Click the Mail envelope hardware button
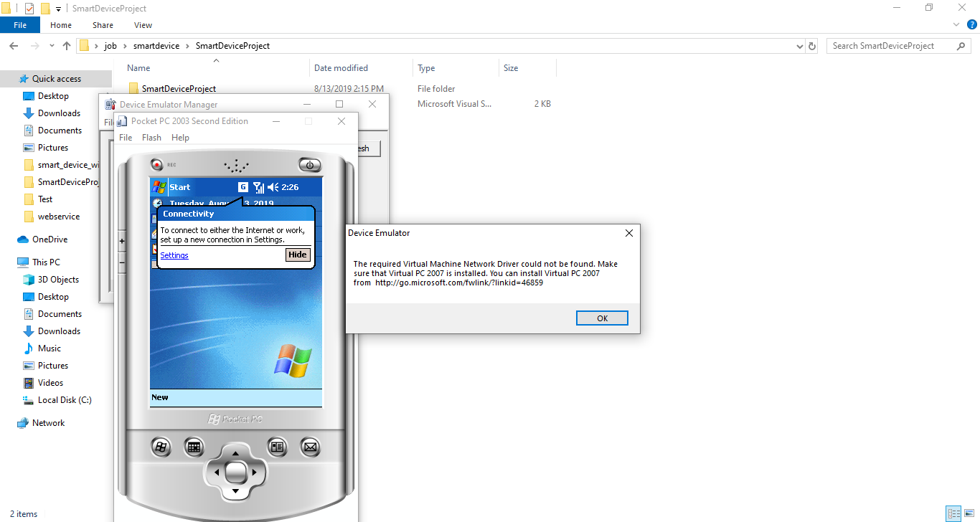The image size is (980, 522). coord(310,447)
